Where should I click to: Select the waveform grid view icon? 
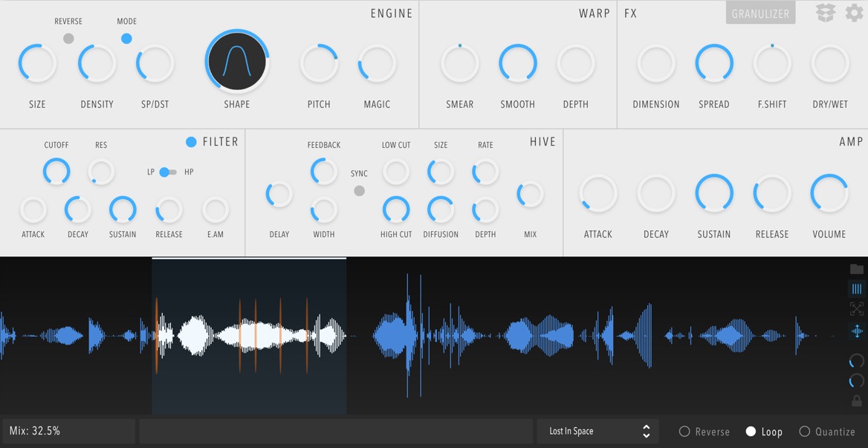[856, 290]
